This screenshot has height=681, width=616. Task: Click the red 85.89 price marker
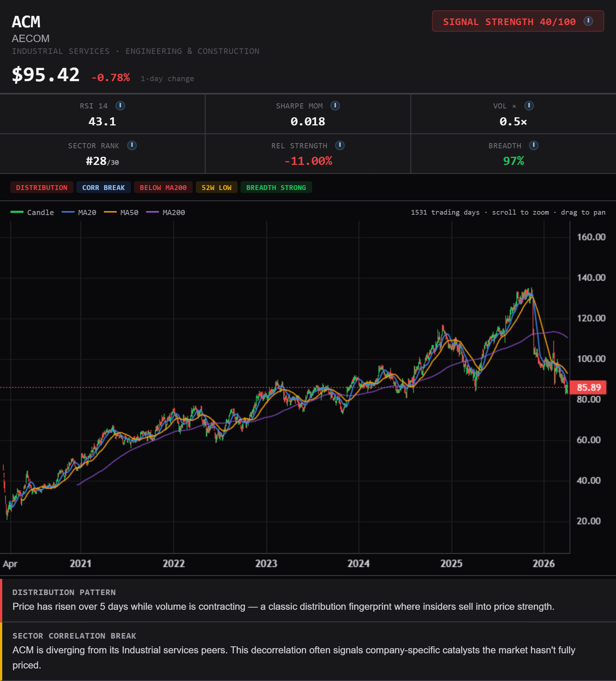click(588, 387)
